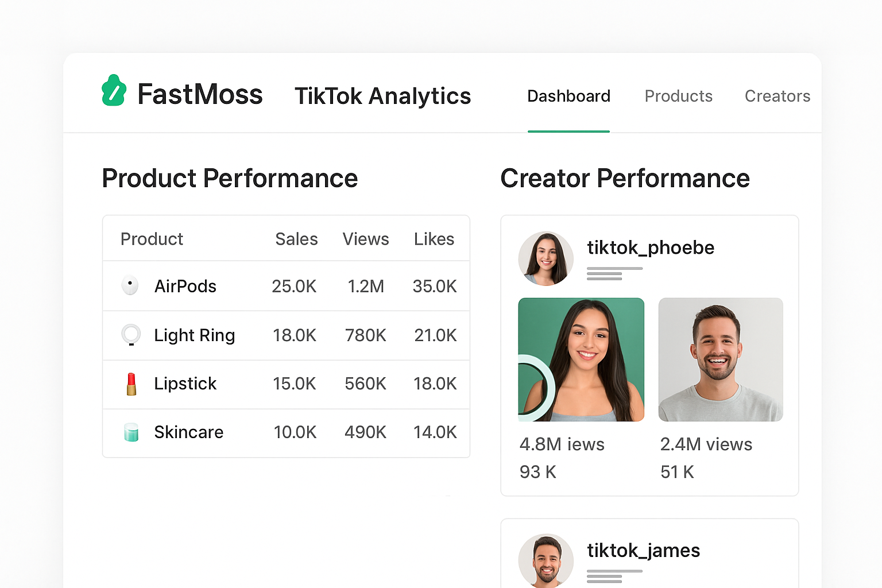Click the Light Ring product icon

click(x=131, y=334)
